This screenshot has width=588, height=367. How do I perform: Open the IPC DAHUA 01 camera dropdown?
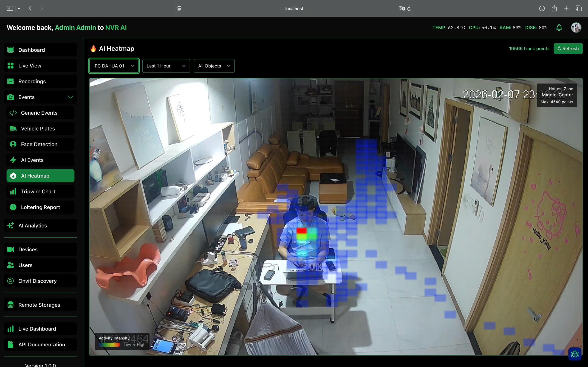[x=113, y=66]
